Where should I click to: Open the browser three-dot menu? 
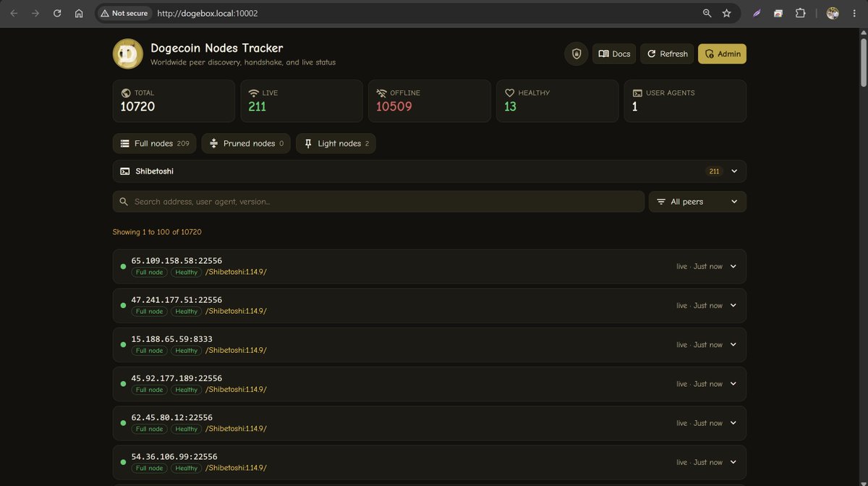coord(854,13)
